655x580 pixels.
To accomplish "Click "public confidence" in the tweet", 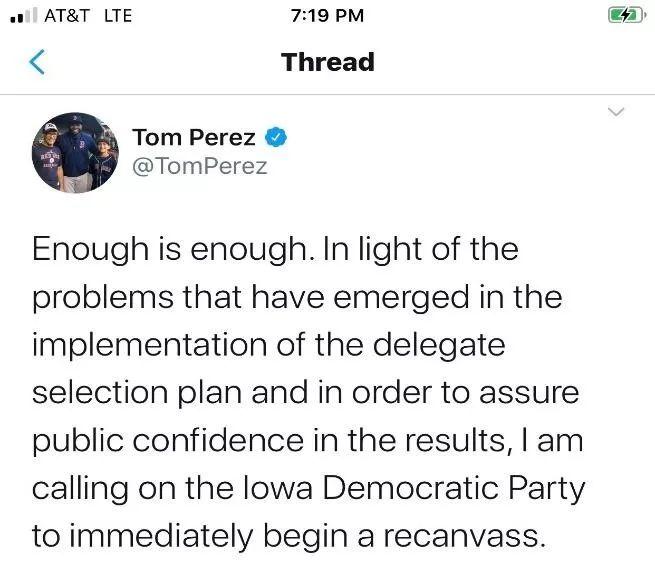I will click(x=168, y=441).
